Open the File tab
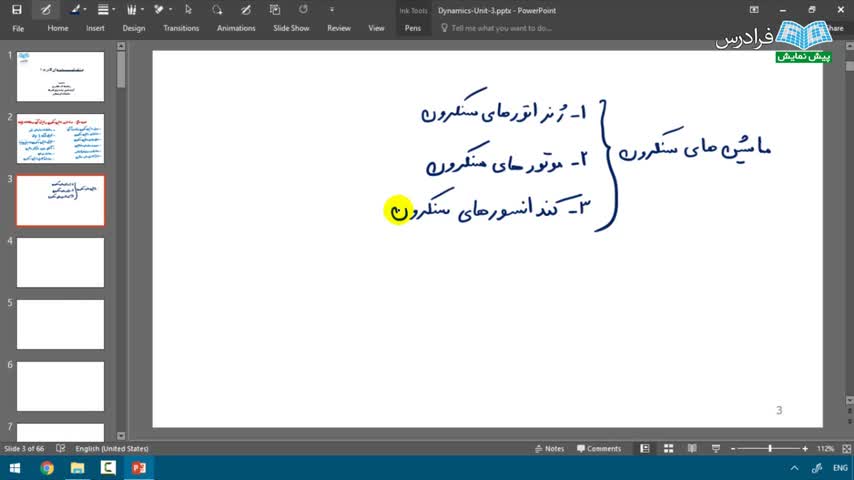The image size is (854, 480). (x=18, y=28)
